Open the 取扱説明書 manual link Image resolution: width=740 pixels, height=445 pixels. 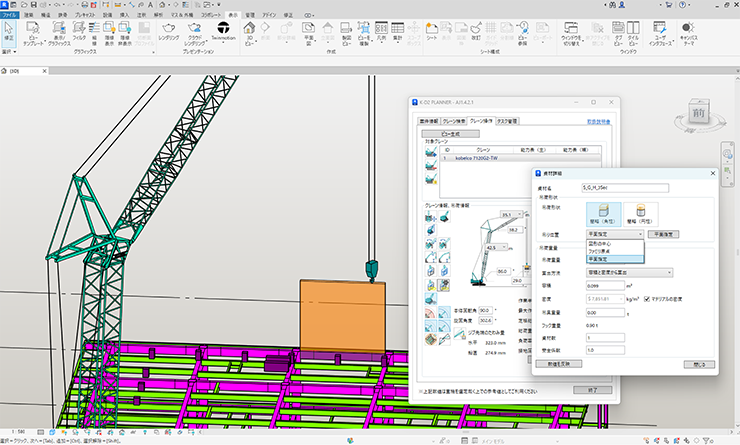point(599,121)
